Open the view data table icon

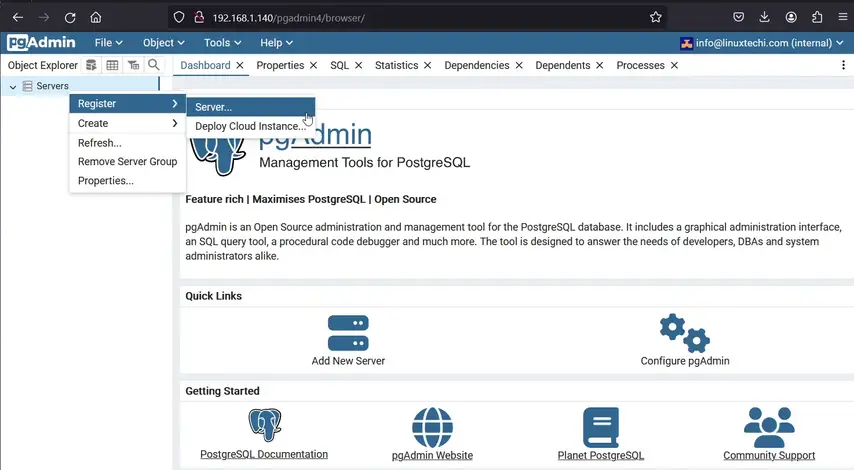[112, 65]
